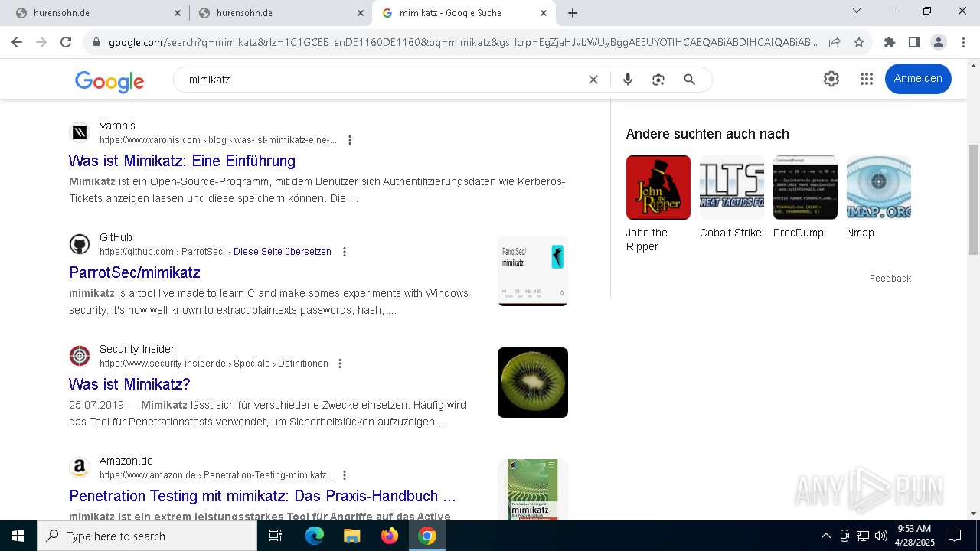980x551 pixels.
Task: Clear the search query with the X
Action: coord(593,80)
